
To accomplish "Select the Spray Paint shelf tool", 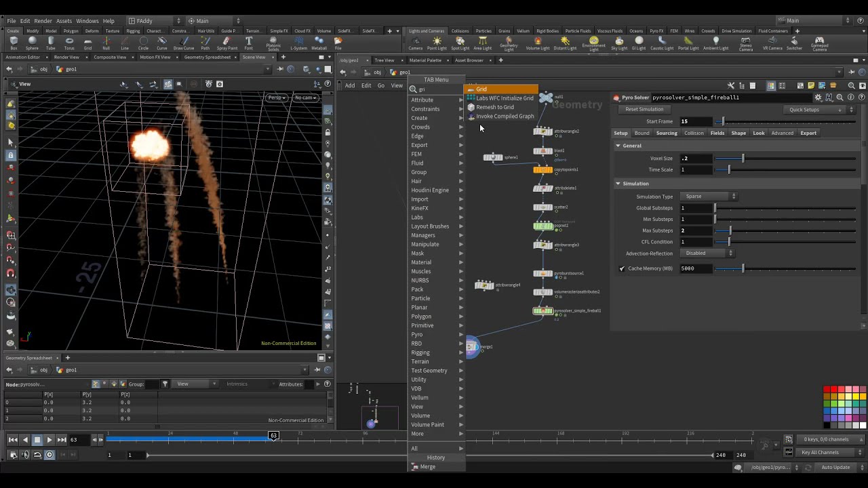I will (x=227, y=43).
